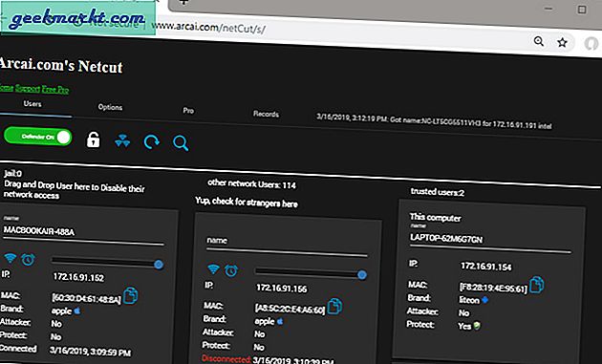Open the Users tab
602x364 pixels.
pyautogui.click(x=32, y=104)
